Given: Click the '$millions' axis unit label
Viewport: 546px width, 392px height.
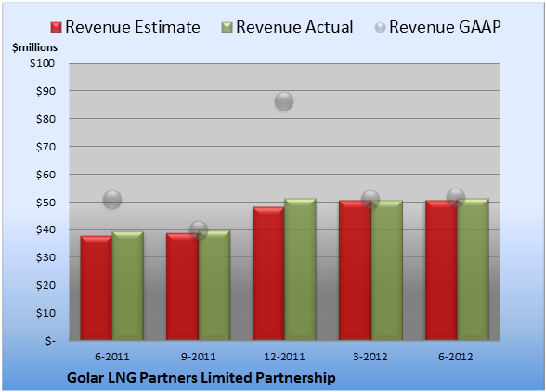Looking at the screenshot, I should tap(35, 47).
